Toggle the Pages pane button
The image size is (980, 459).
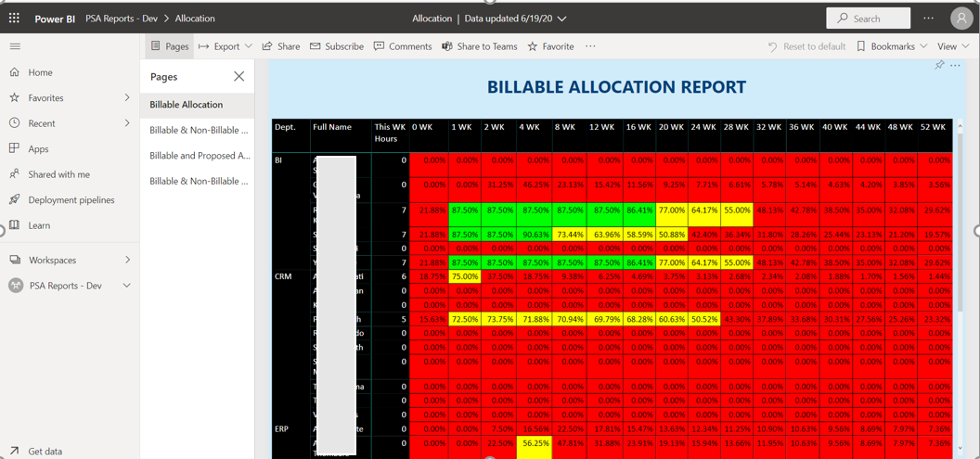[x=170, y=46]
